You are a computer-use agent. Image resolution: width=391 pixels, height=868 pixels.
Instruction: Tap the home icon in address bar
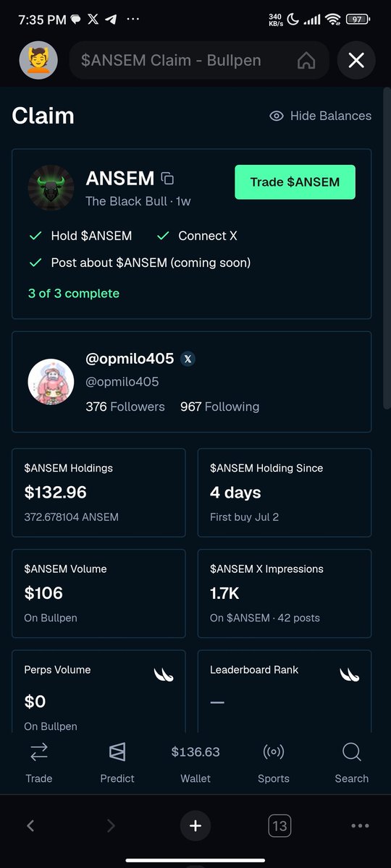pyautogui.click(x=306, y=61)
